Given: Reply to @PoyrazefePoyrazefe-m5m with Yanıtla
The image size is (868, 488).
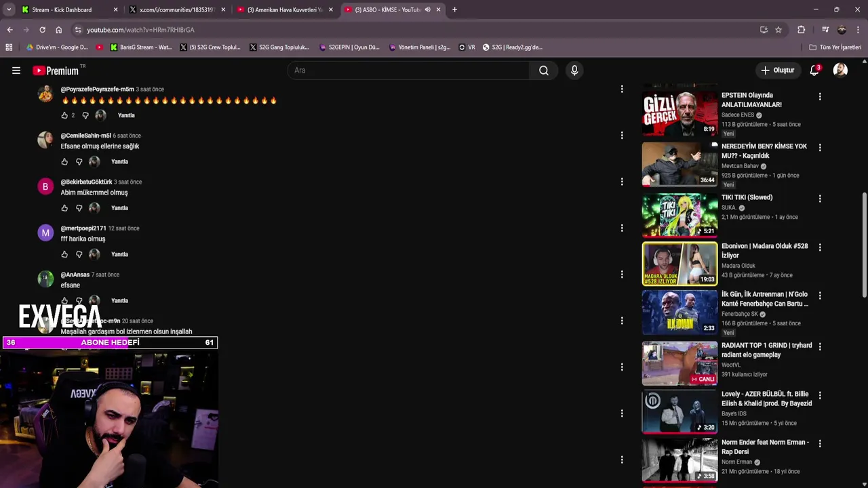Looking at the screenshot, I should click(126, 115).
